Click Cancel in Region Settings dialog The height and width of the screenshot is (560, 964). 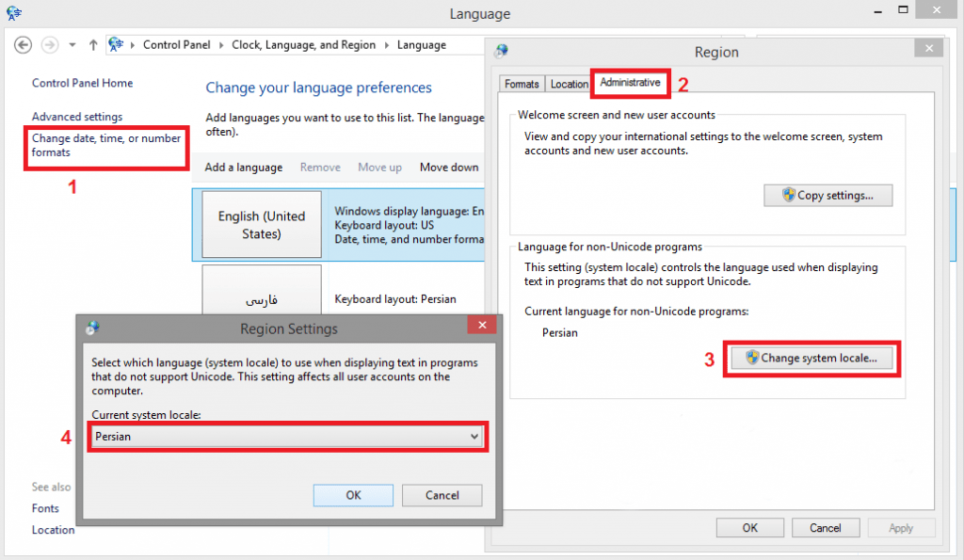point(442,495)
